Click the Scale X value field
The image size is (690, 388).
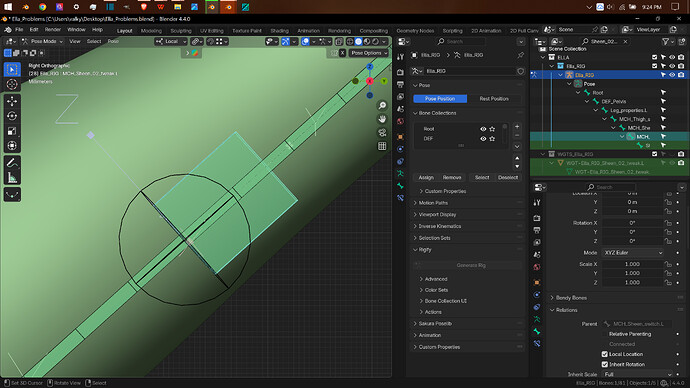pos(632,264)
